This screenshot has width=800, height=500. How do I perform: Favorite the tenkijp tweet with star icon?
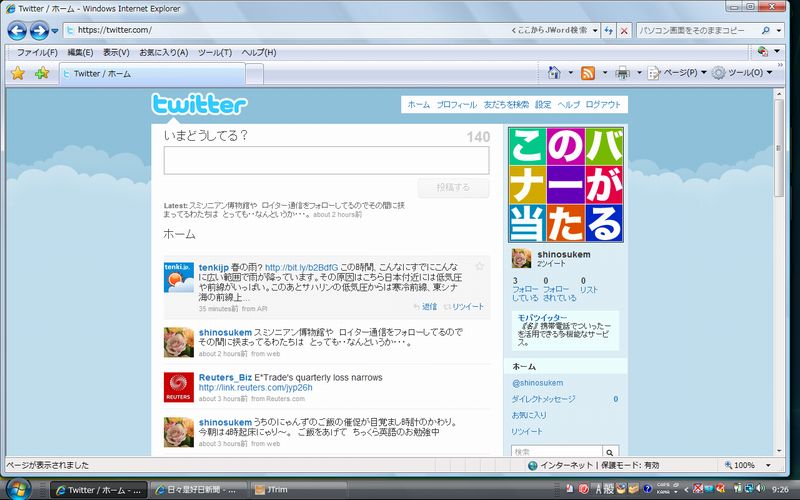479,266
